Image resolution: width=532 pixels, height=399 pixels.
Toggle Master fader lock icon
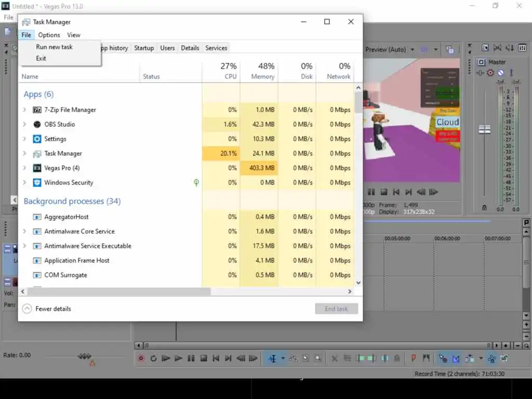[484, 207]
